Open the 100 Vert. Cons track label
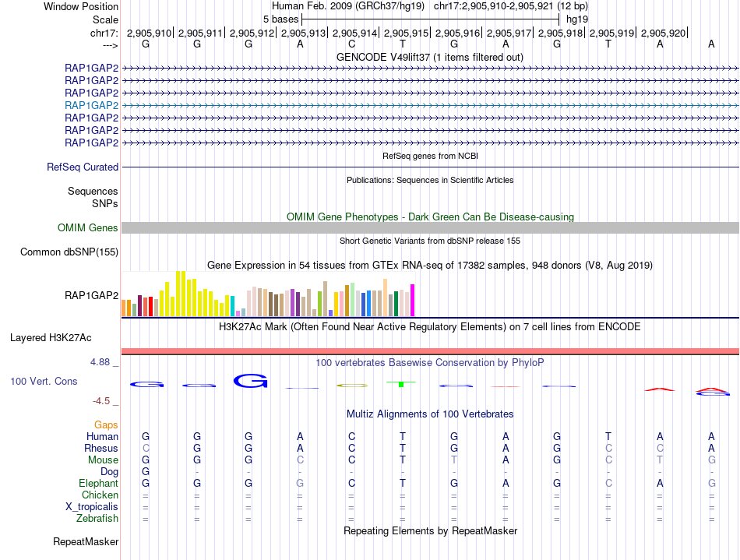Screen dimensions: 740x560 [44, 381]
